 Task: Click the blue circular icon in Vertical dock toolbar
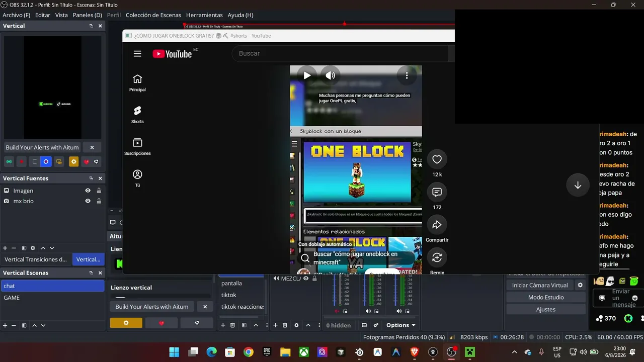46,161
